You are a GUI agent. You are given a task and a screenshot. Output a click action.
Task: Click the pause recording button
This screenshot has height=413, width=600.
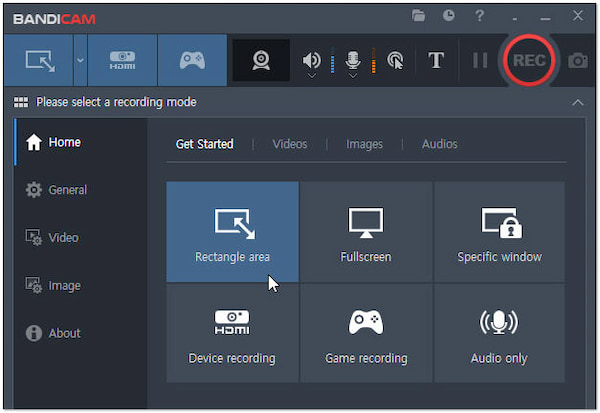480,60
